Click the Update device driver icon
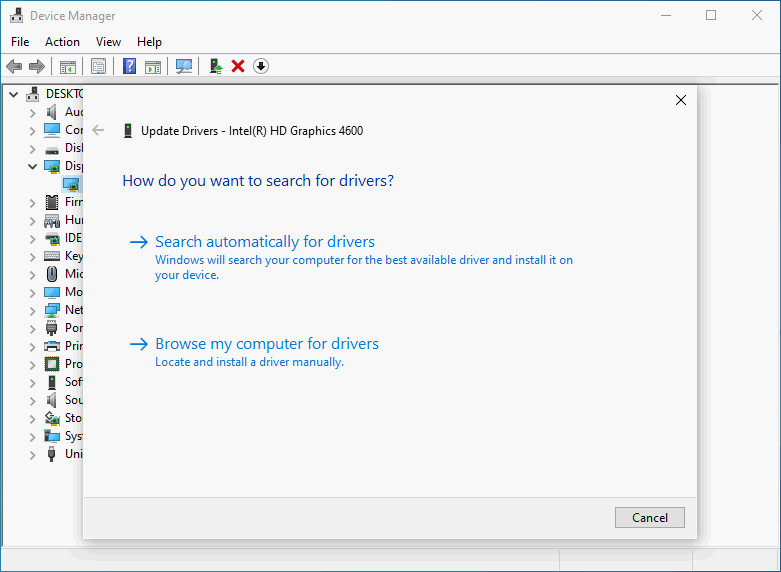The image size is (781, 572). point(215,66)
